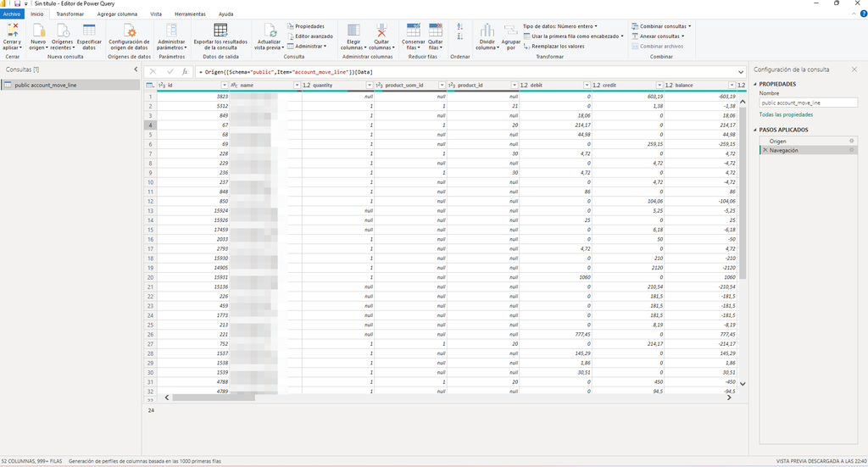Open Tipo de datos: Número entero dropdown
Screen dimensions: 868x467
click(x=559, y=26)
